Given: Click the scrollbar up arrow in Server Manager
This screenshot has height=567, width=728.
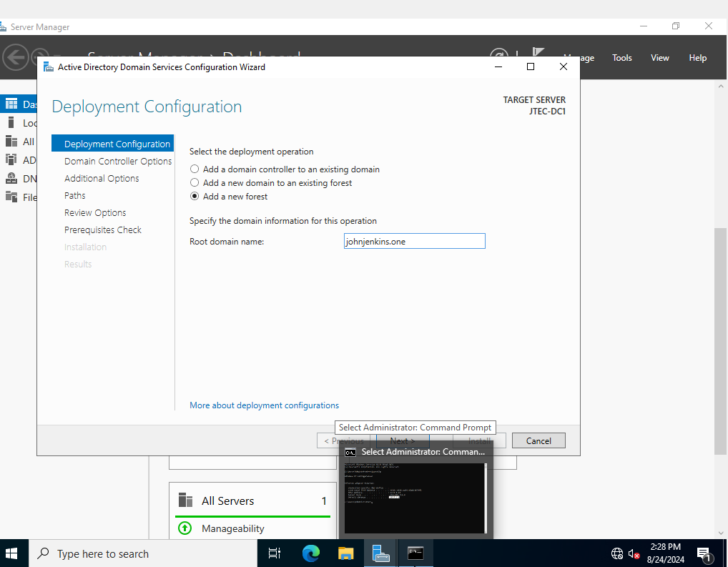Looking at the screenshot, I should point(721,87).
